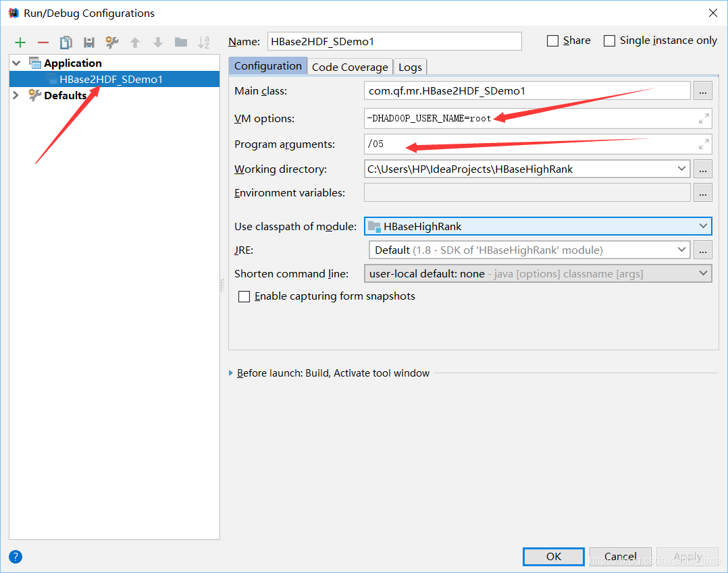Expand VM options field editor
Screen dimensions: 728x573
click(704, 119)
